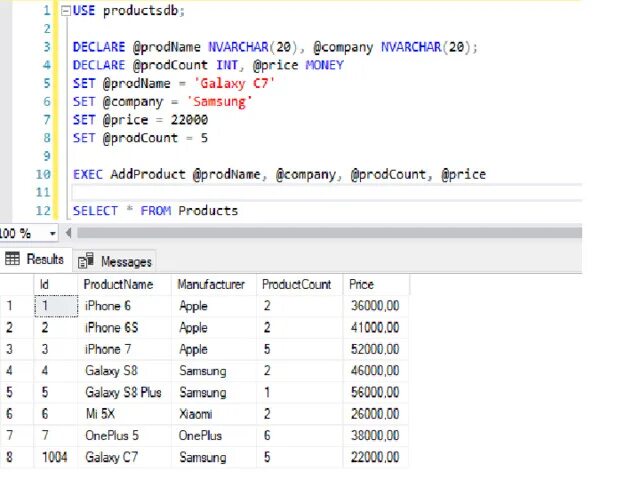Click the price cell '26000,00'
The width and height of the screenshot is (640, 480).
click(x=376, y=414)
